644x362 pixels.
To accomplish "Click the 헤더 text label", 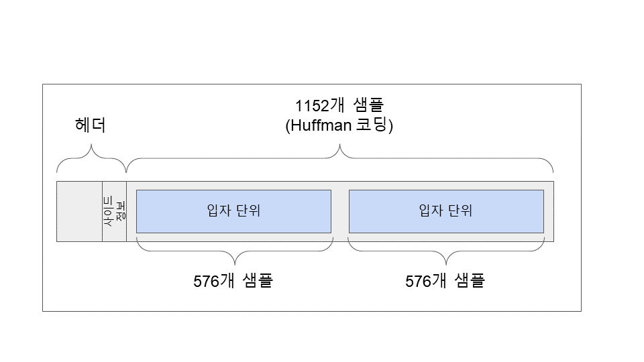I will [x=91, y=125].
